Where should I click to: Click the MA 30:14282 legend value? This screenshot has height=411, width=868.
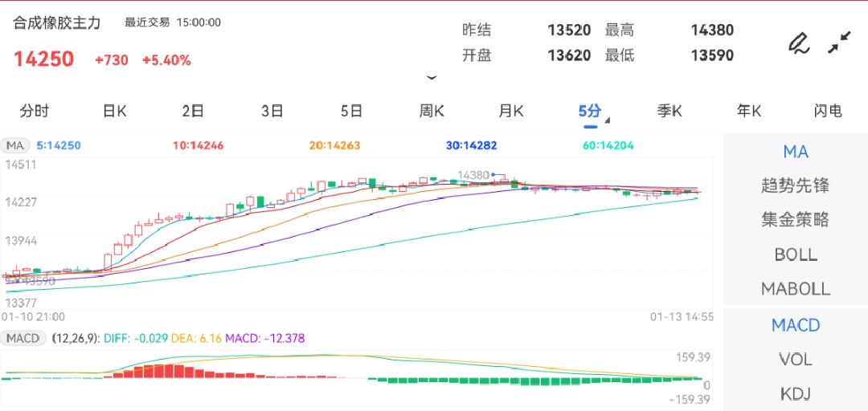tap(472, 146)
